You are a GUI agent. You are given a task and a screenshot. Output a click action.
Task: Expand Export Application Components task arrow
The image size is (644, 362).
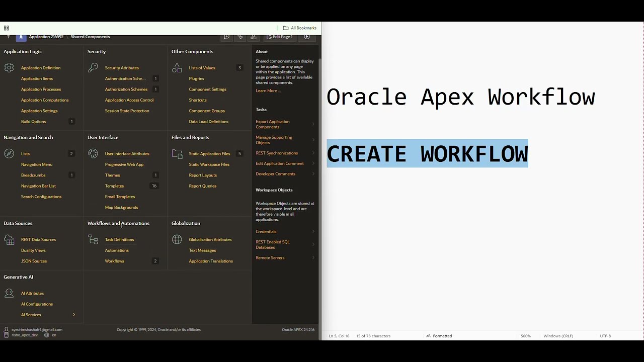(313, 124)
